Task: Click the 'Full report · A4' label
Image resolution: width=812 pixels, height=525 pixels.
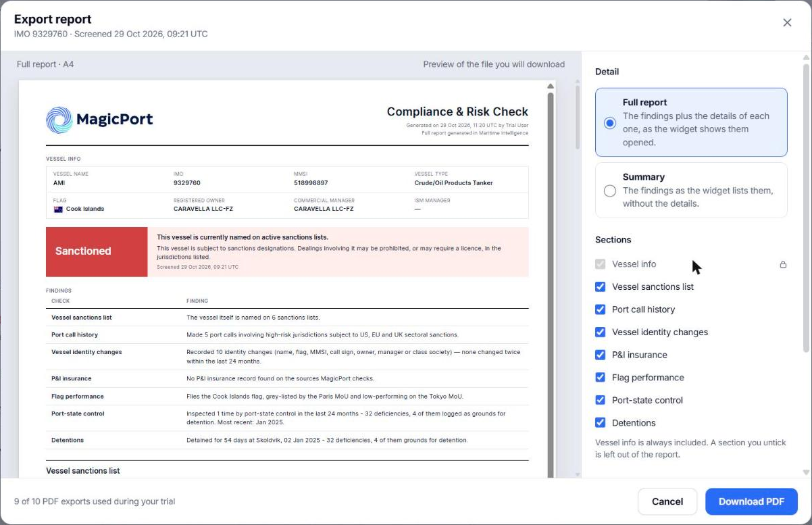Action: coord(45,64)
